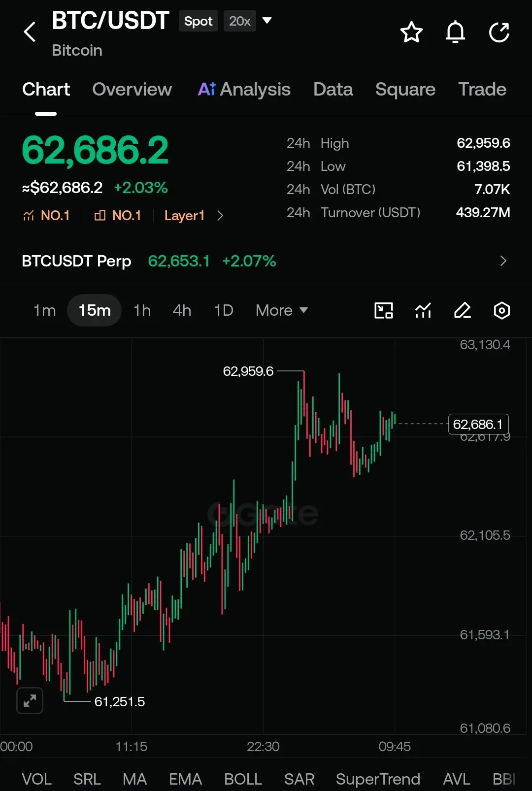This screenshot has height=791, width=532.
Task: Select the drawing pencil tool icon
Action: pos(462,310)
